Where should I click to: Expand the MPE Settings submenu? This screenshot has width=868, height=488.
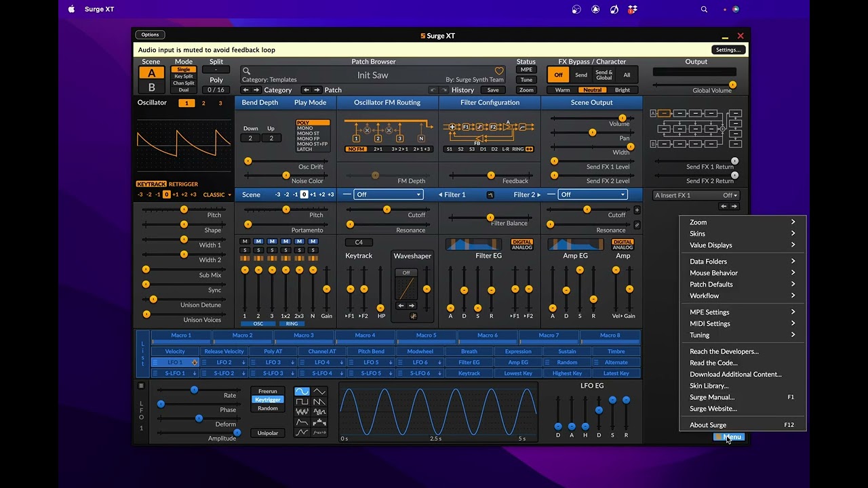click(743, 312)
